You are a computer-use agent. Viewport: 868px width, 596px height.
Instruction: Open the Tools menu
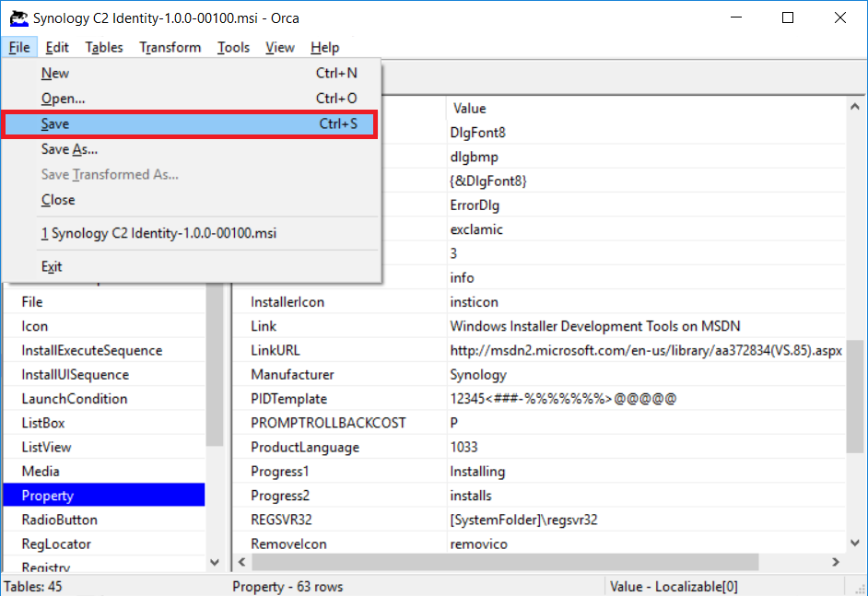[x=233, y=47]
